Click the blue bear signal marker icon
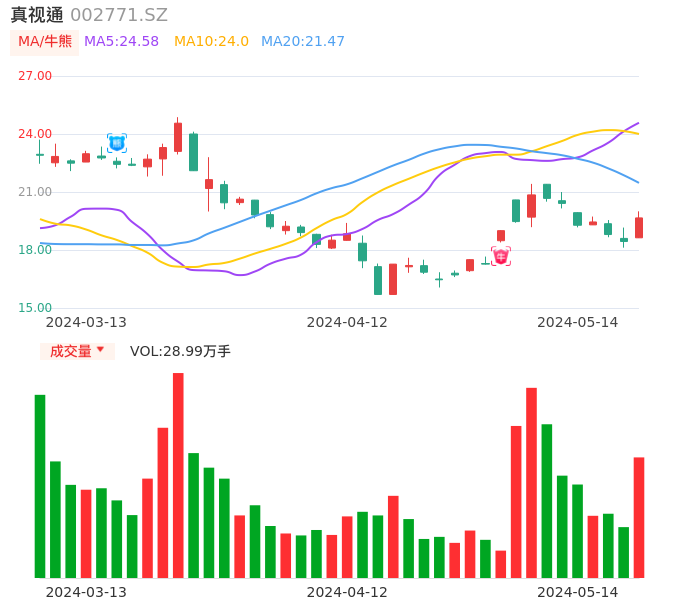Screen dimensions: 686x606 click(x=117, y=143)
